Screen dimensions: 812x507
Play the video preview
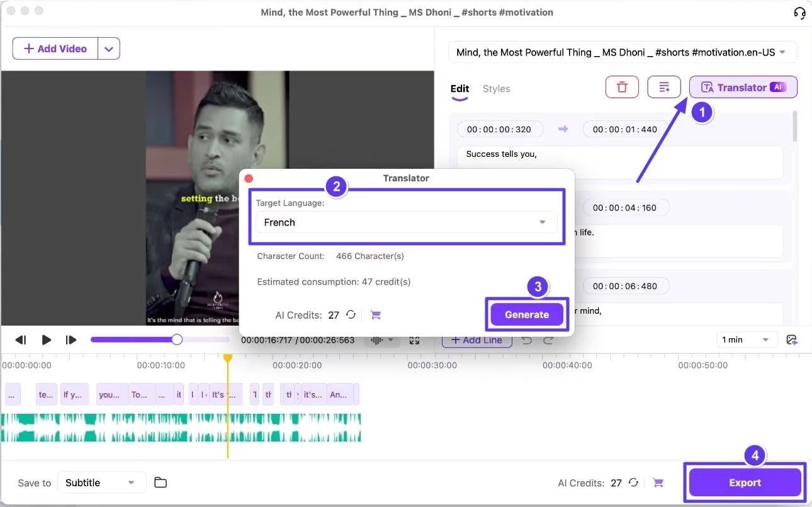click(46, 340)
